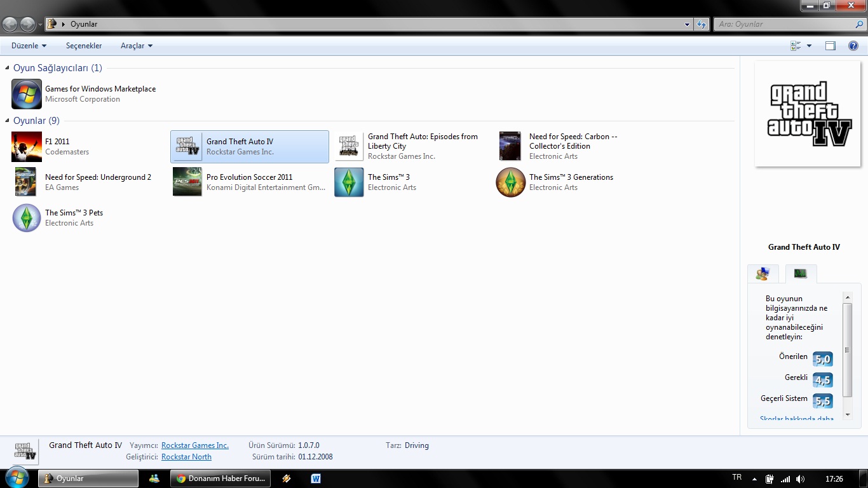868x488 pixels.
Task: Click the Driving genre text
Action: pyautogui.click(x=417, y=445)
